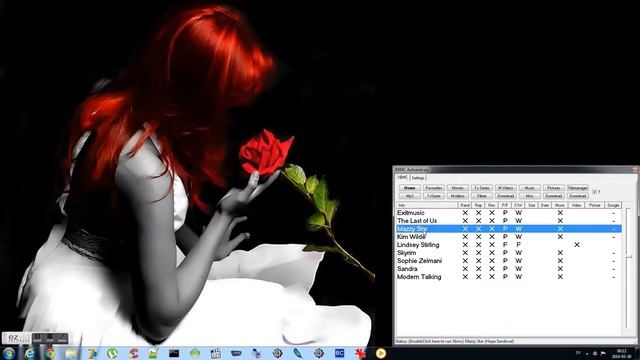This screenshot has height=360, width=640.
Task: Click the Home button
Action: (409, 188)
